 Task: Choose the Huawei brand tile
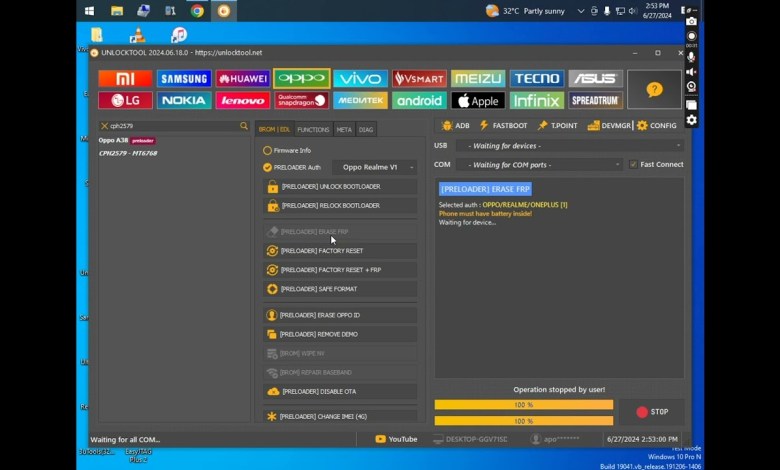point(243,79)
